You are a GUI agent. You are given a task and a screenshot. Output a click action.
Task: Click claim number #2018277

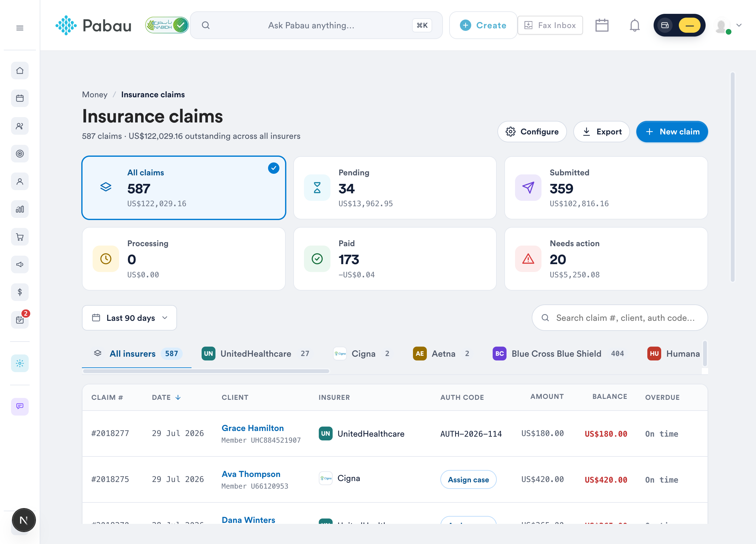(110, 433)
